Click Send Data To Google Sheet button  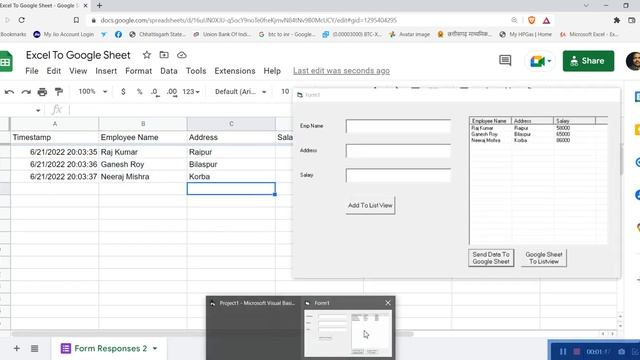pyautogui.click(x=491, y=258)
